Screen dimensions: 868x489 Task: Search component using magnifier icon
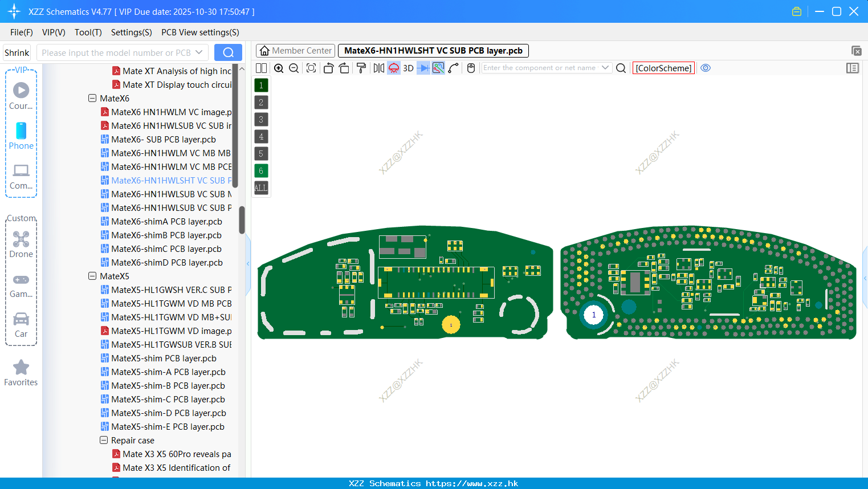click(621, 68)
